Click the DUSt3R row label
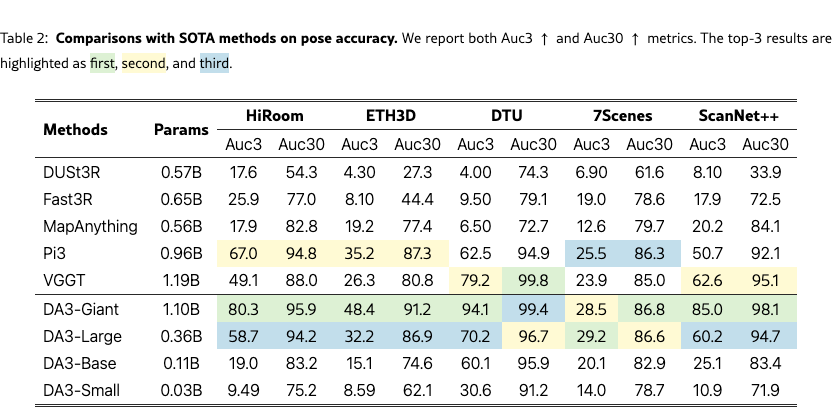 pos(72,172)
